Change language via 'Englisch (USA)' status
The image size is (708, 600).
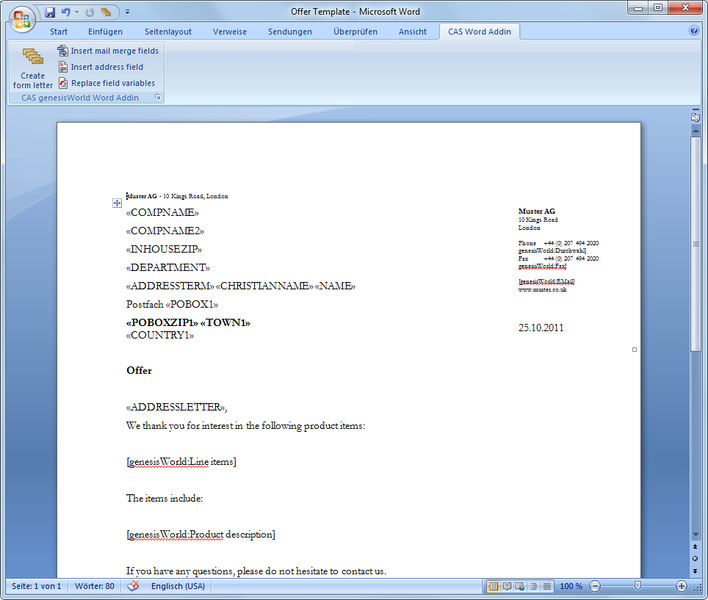click(178, 586)
